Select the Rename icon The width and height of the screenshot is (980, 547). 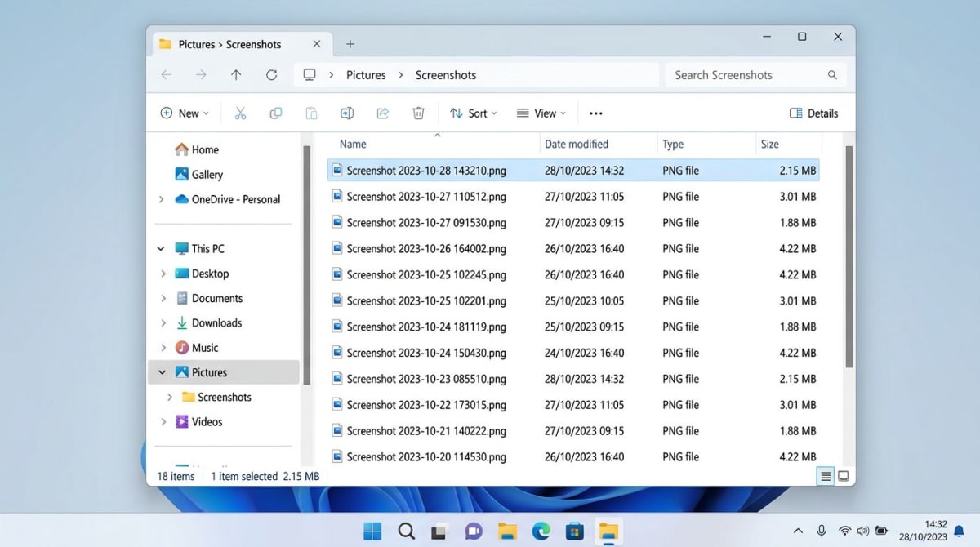pyautogui.click(x=347, y=113)
